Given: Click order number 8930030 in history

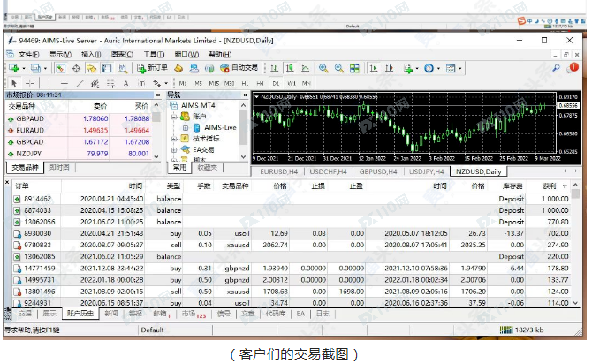Looking at the screenshot, I should coord(37,233).
